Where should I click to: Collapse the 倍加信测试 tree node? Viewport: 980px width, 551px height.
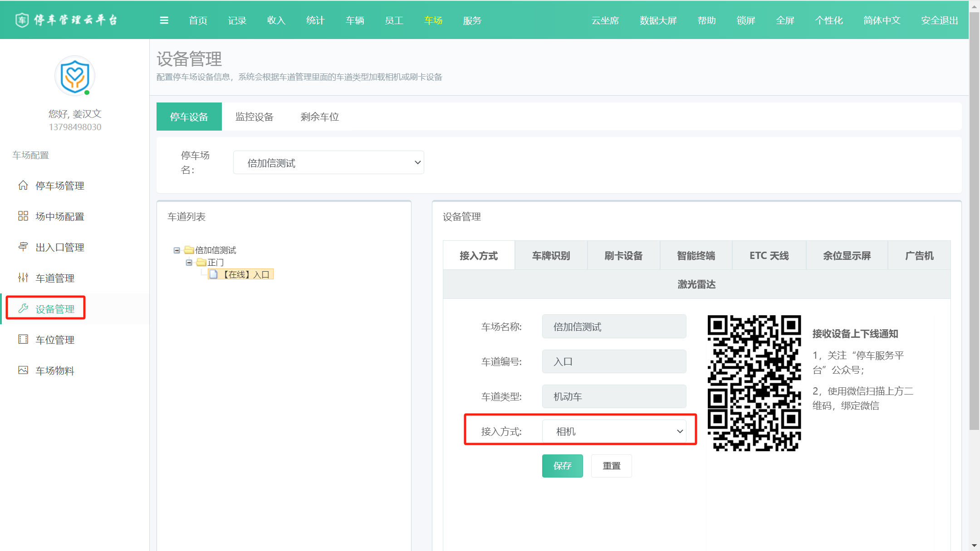tap(177, 250)
